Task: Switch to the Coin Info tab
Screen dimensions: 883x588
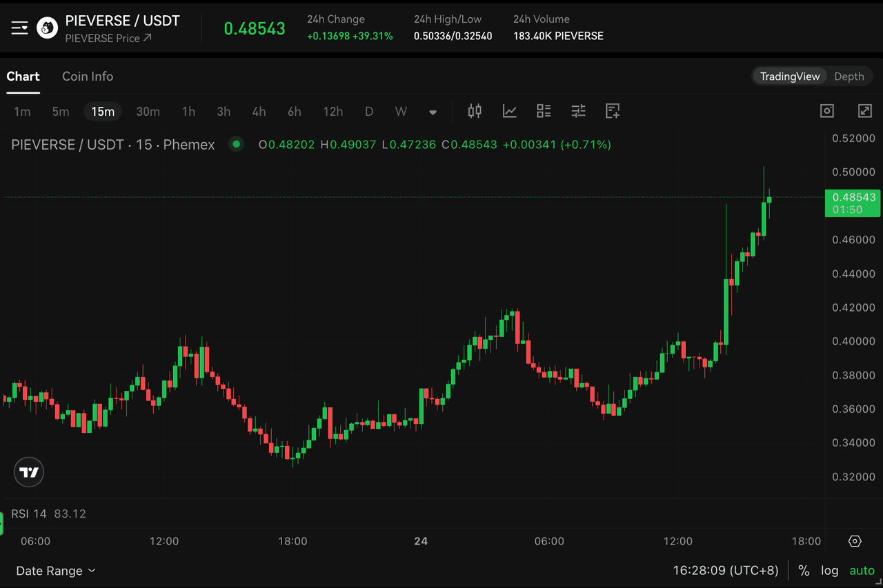Action: coord(88,76)
